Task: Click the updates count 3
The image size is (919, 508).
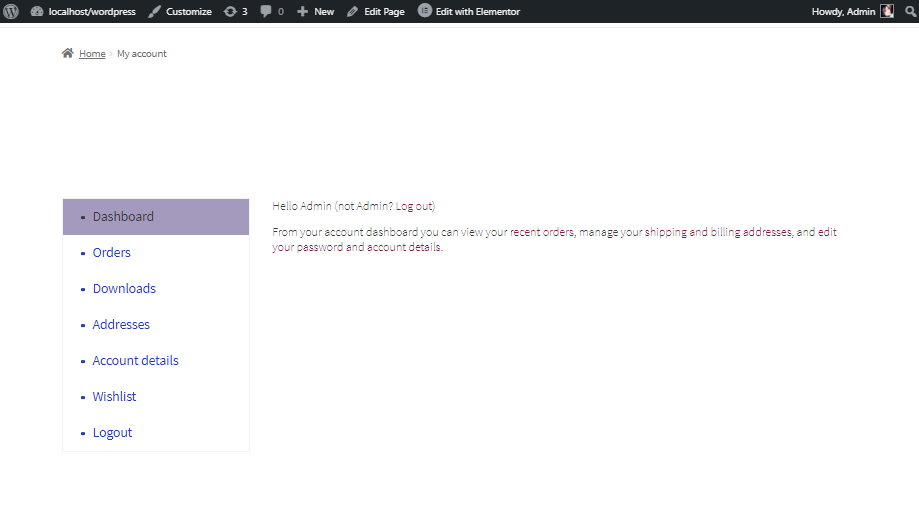Action: tap(244, 11)
